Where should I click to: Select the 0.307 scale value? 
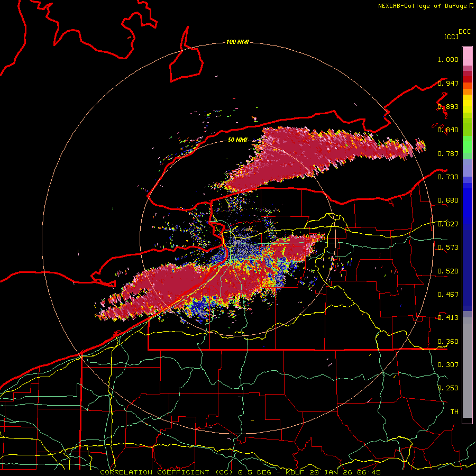(448, 364)
